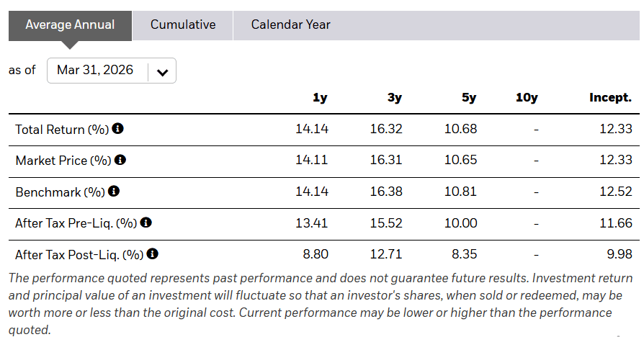Image resolution: width=644 pixels, height=337 pixels.
Task: Click info icon beside Market Price
Action: tap(120, 160)
